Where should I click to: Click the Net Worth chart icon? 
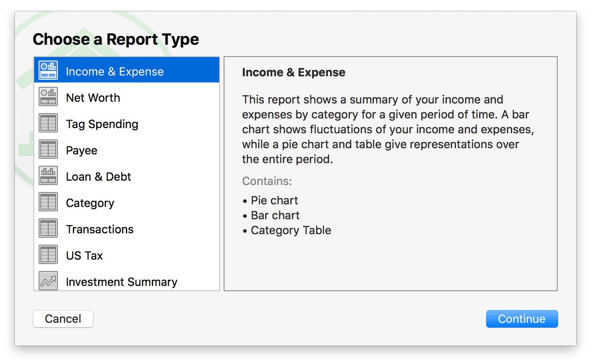[48, 97]
